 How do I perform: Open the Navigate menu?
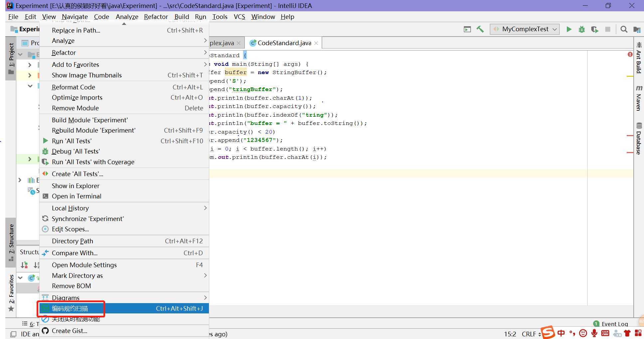[x=75, y=17]
